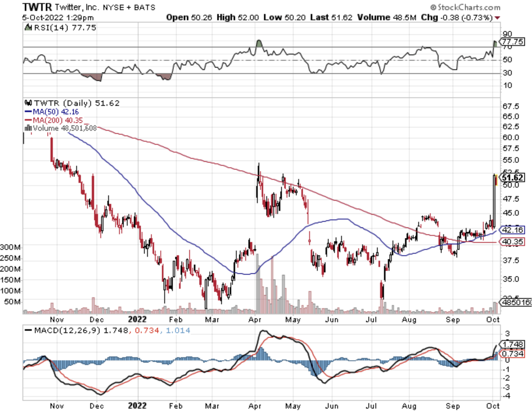Viewport: 532px width, 411px height.
Task: Click the 51.62 last-price tag on the price axis
Action: coord(513,178)
